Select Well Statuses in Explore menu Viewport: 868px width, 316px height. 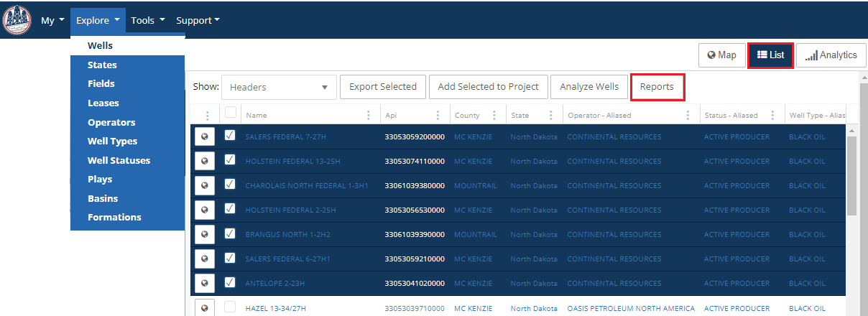127,160
